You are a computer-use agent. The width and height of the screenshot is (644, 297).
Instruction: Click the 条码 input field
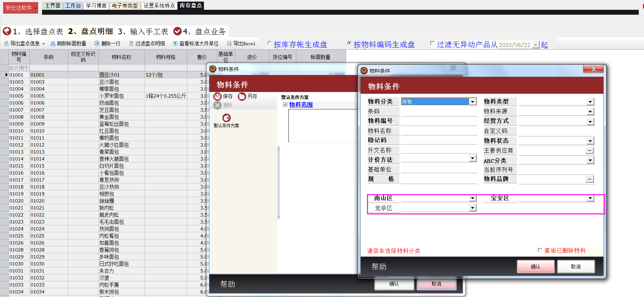(x=439, y=112)
